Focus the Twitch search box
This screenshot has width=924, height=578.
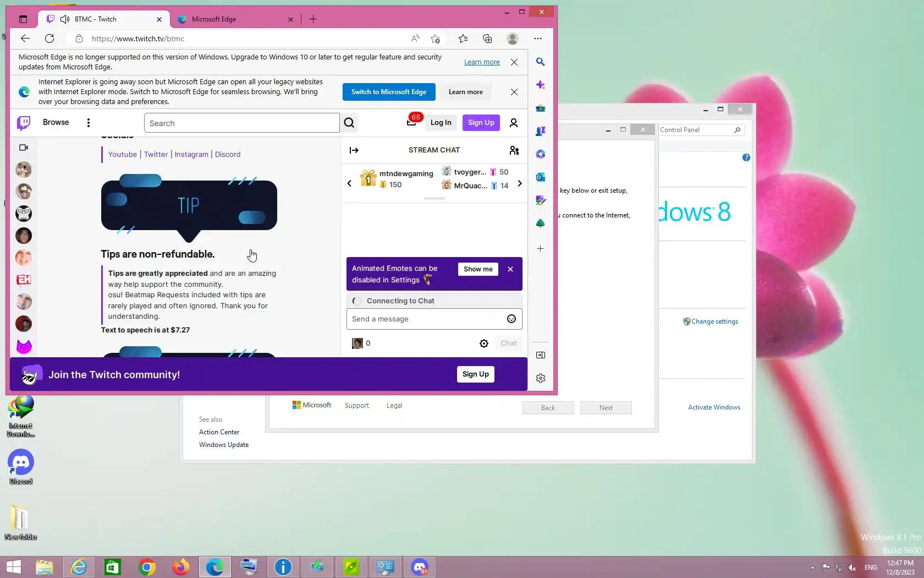coord(242,123)
